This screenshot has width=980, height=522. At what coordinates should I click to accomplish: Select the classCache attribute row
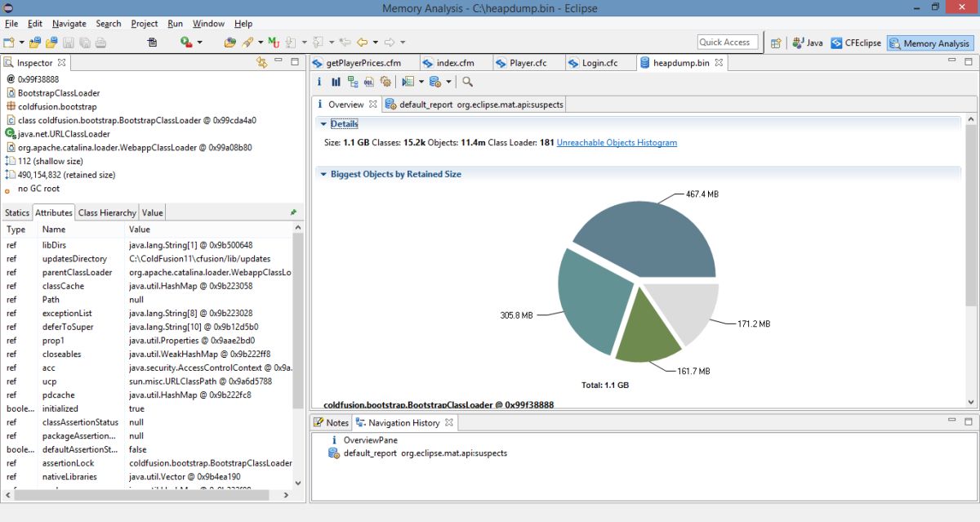148,286
